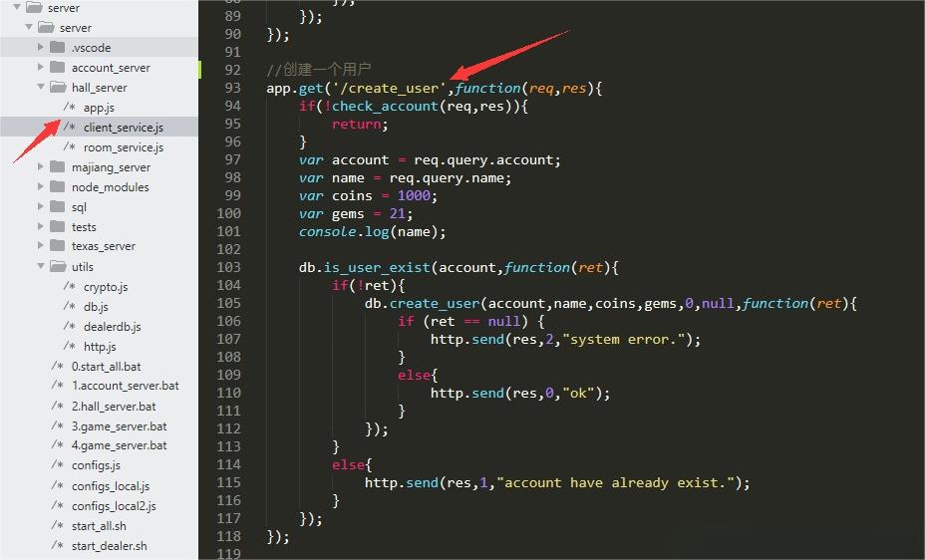The height and width of the screenshot is (560, 925).
Task: Click the utils open folder icon
Action: click(x=58, y=266)
